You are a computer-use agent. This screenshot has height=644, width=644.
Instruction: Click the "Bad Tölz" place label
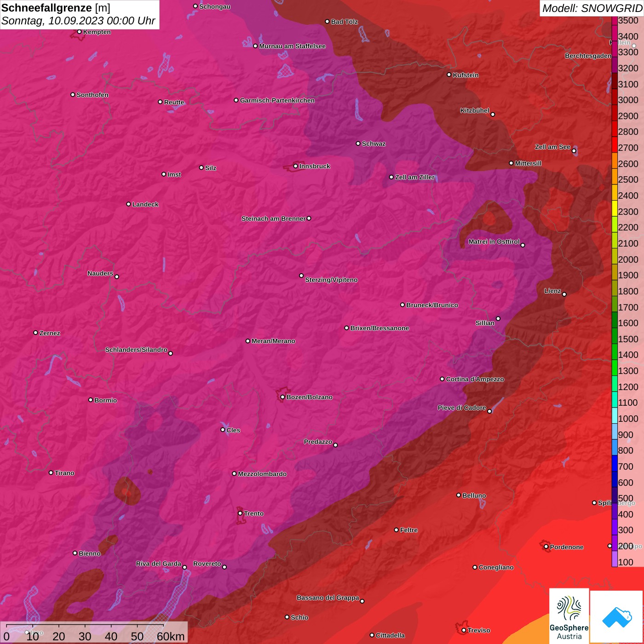click(344, 22)
